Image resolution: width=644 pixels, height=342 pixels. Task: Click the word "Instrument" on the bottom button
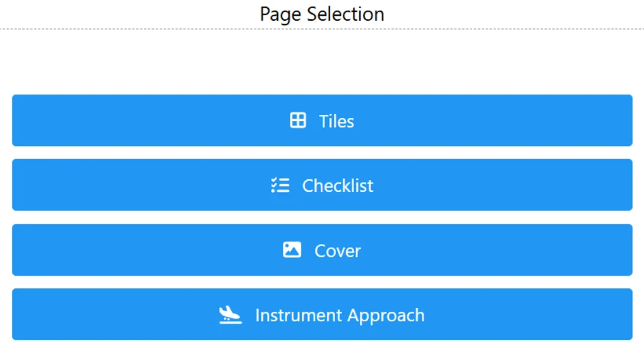[x=291, y=315]
